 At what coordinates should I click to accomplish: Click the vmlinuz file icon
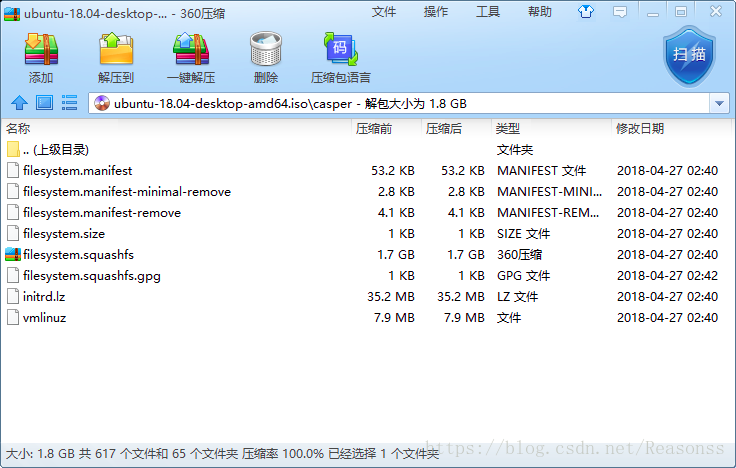13,317
